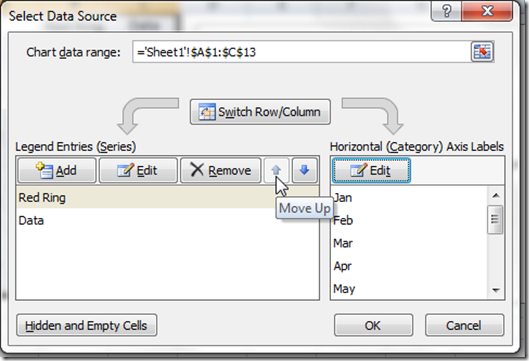
Task: Click the axis labels scrollbar thumb
Action: click(495, 220)
